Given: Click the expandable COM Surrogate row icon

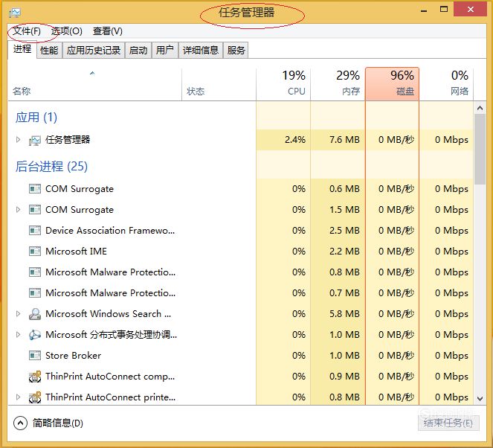Looking at the screenshot, I should click(x=35, y=210).
